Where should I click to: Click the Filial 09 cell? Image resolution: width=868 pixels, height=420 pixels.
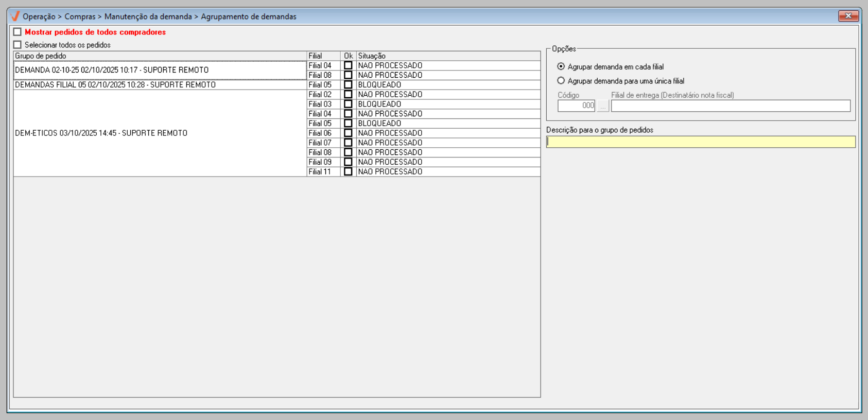pyautogui.click(x=324, y=162)
